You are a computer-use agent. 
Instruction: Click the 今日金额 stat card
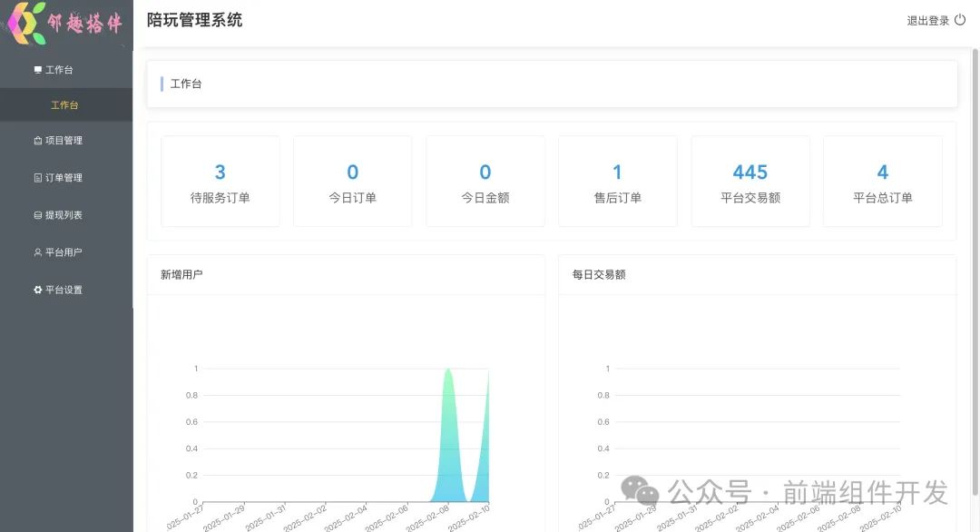(485, 182)
